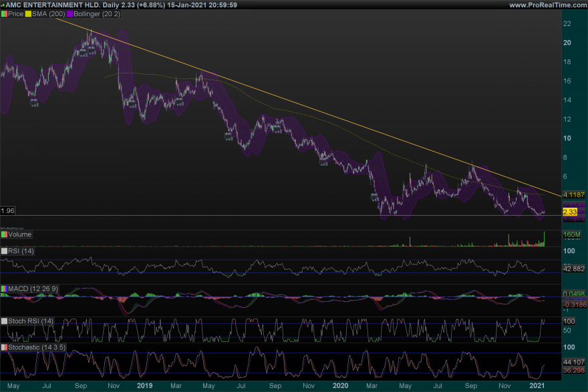
Task: Click the Stoch RSI (14) panel label
Action: [31, 321]
